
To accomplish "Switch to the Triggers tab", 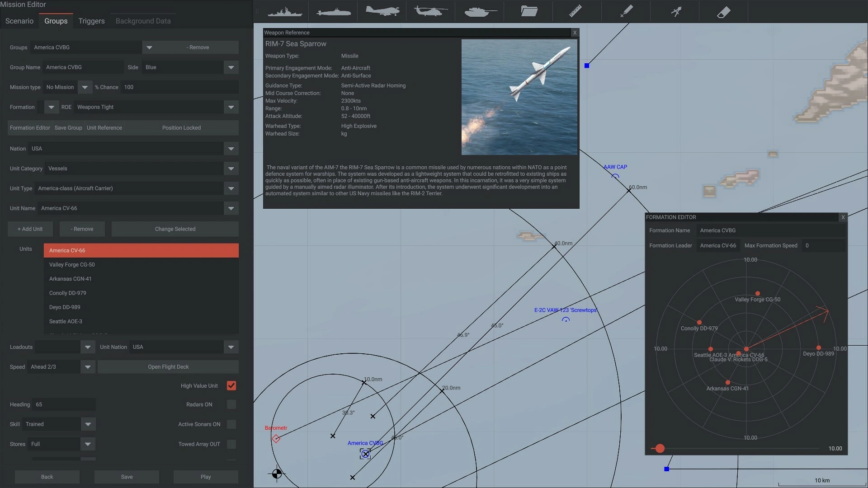I will tap(90, 21).
